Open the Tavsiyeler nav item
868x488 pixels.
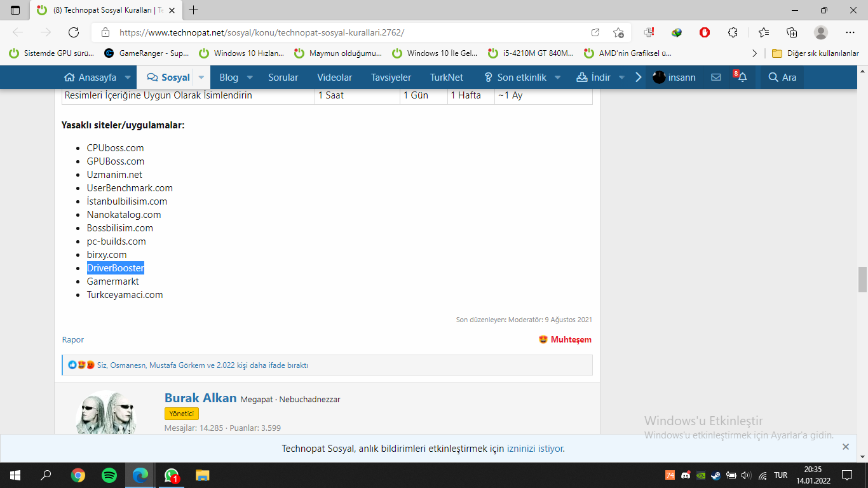pos(391,78)
